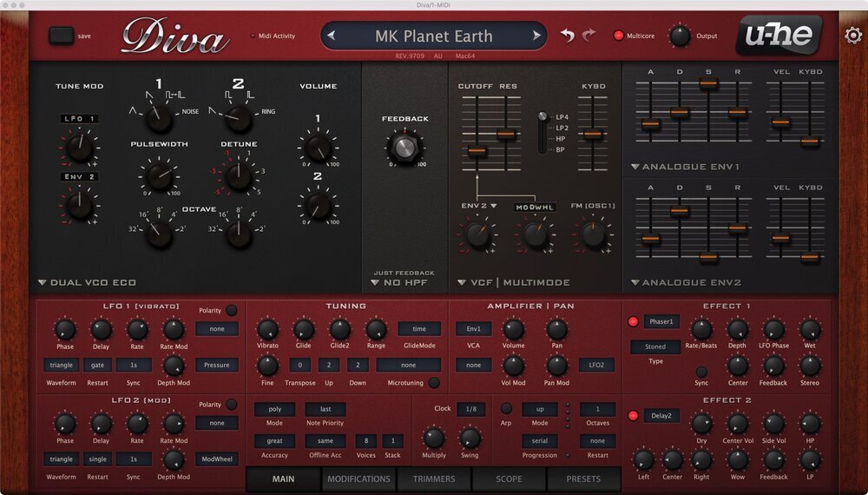868x495 pixels.
Task: Click the Clock 1/8 value field
Action: 471,409
